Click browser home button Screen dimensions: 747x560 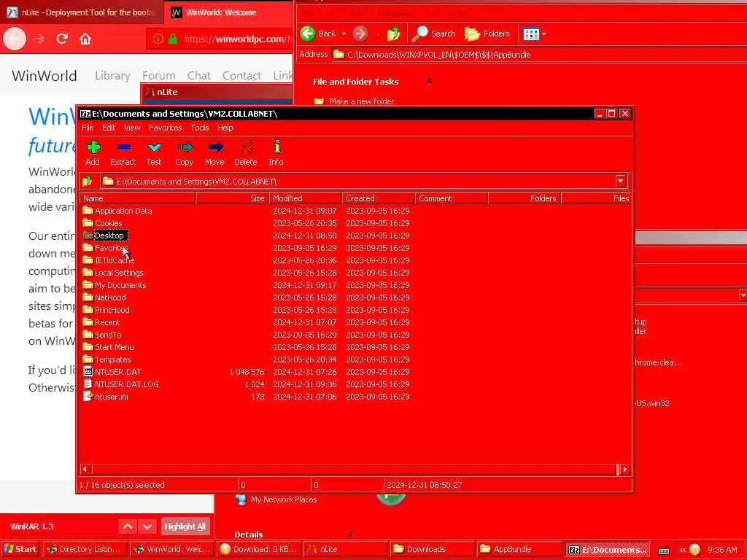85,39
